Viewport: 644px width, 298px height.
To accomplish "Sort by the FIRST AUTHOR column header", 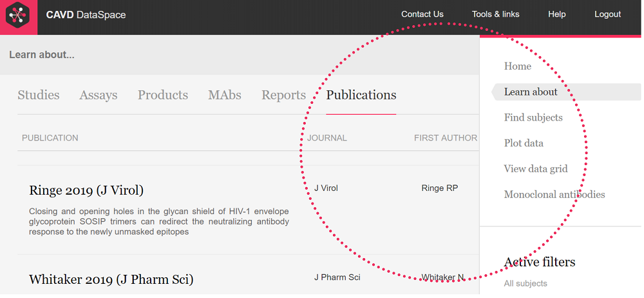I will pos(446,138).
